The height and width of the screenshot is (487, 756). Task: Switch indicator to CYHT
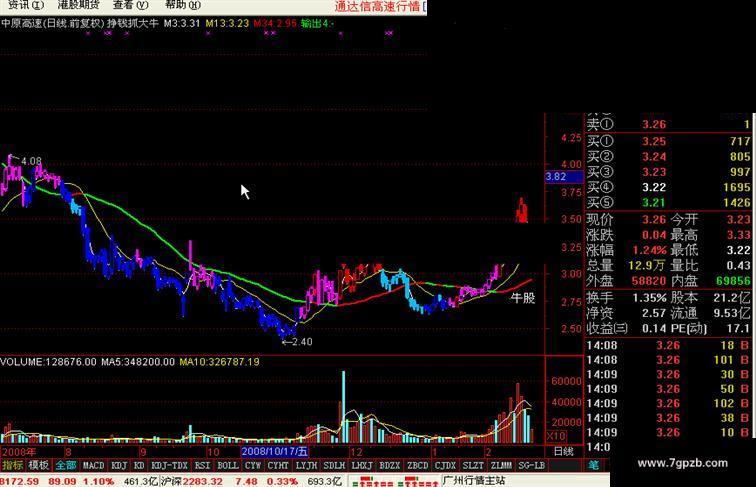point(278,465)
